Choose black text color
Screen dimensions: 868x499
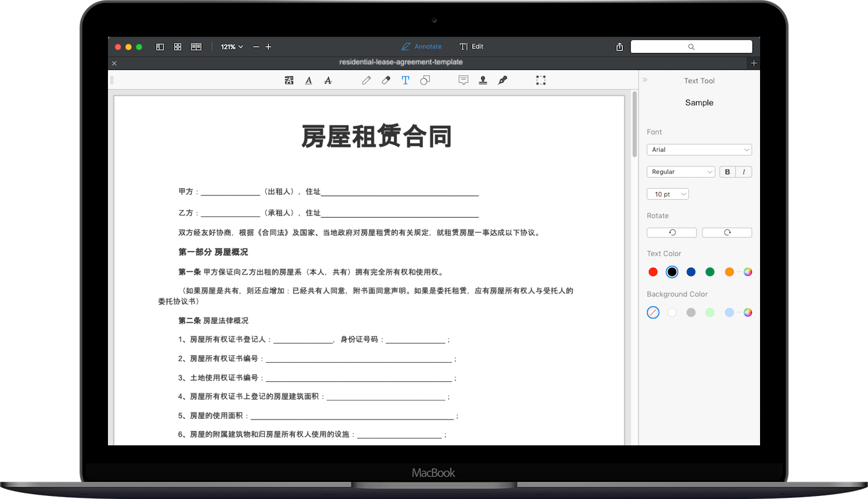coord(672,272)
